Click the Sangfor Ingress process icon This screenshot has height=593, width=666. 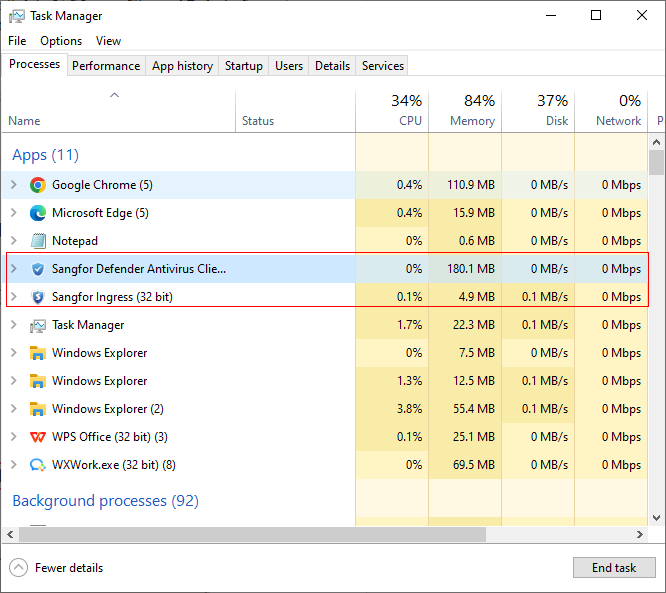[x=38, y=297]
